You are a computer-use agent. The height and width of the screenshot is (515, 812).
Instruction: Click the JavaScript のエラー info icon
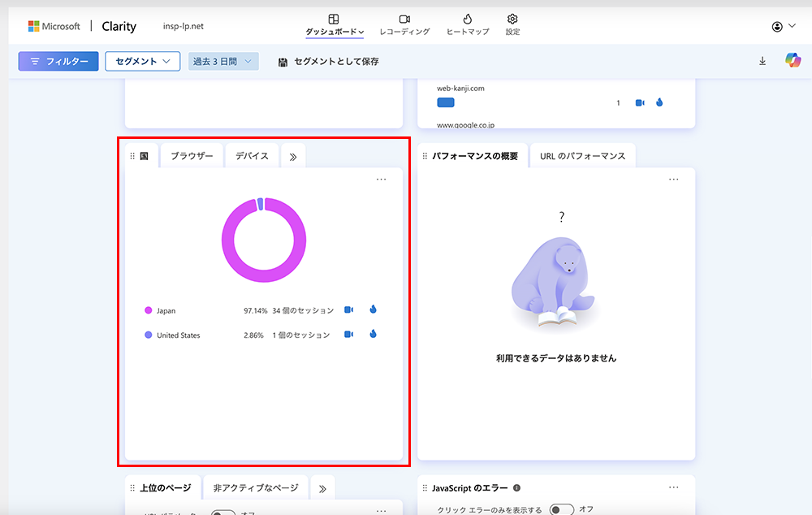click(516, 487)
